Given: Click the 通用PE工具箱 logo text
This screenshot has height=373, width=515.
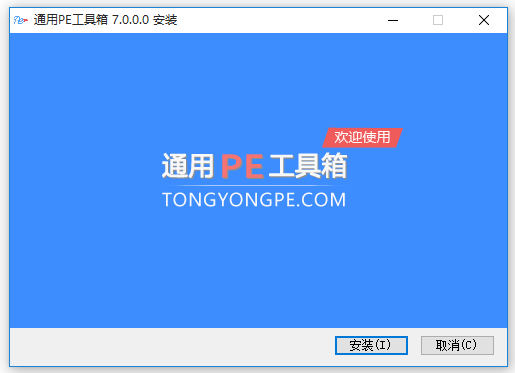Looking at the screenshot, I should 255,166.
